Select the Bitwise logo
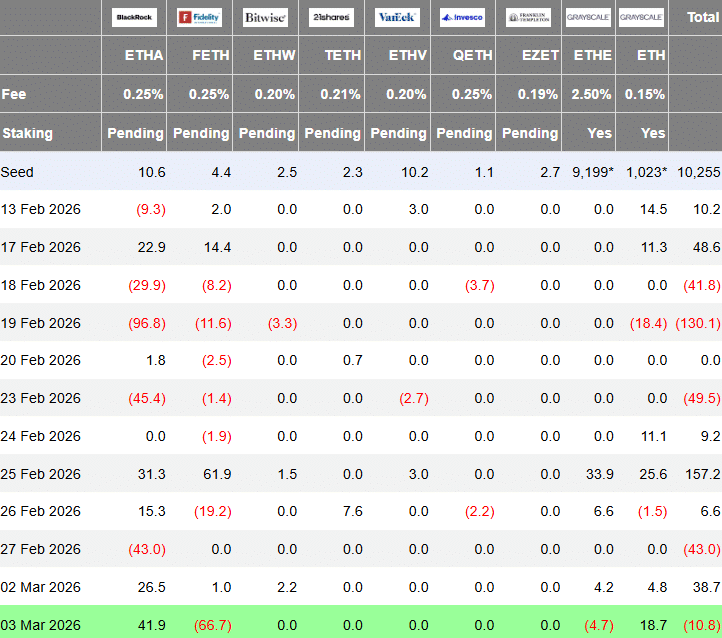This screenshot has width=722, height=638. pyautogui.click(x=265, y=17)
